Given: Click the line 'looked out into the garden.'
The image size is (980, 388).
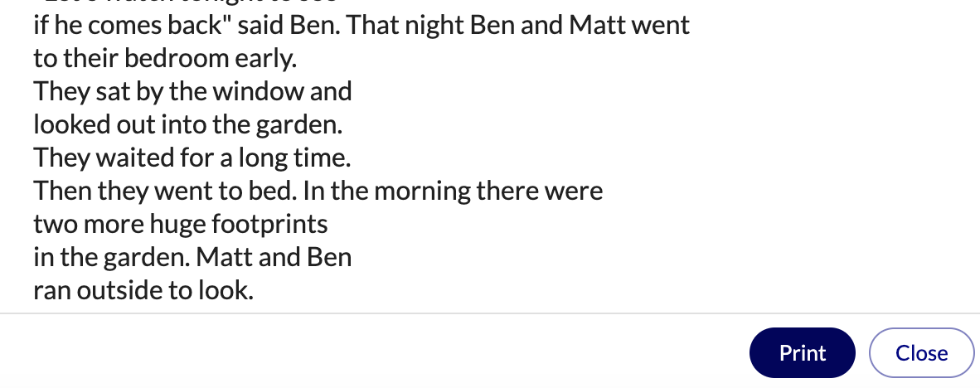Looking at the screenshot, I should (x=187, y=124).
